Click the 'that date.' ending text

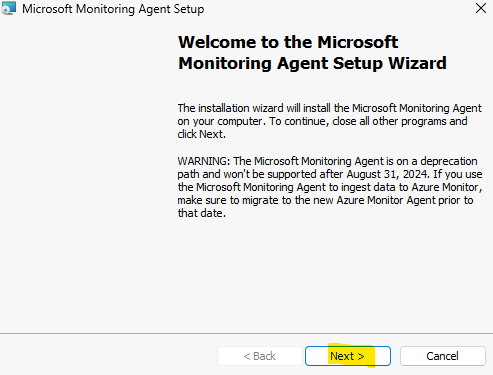click(x=202, y=213)
